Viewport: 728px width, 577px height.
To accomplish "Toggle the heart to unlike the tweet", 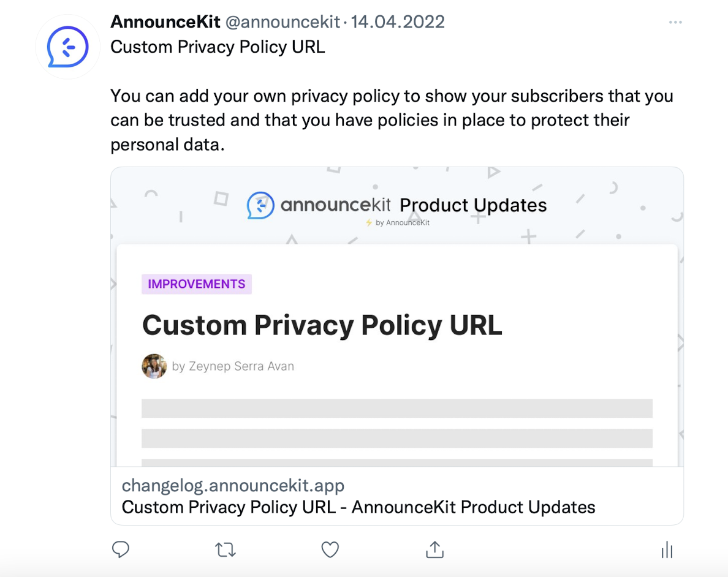I will [x=330, y=549].
